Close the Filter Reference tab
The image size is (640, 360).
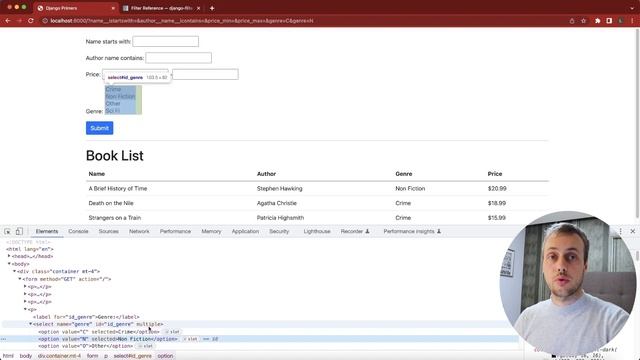click(x=198, y=8)
